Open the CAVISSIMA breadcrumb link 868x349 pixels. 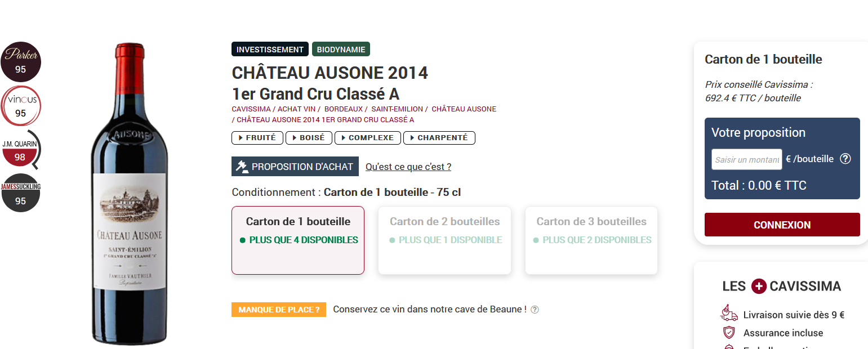point(251,109)
